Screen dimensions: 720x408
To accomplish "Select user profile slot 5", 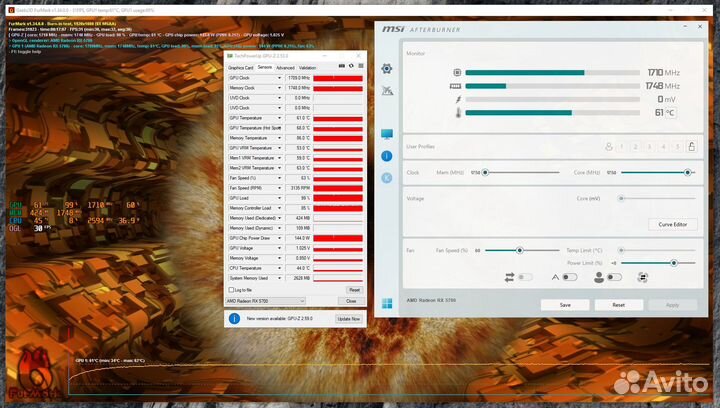I will 677,147.
